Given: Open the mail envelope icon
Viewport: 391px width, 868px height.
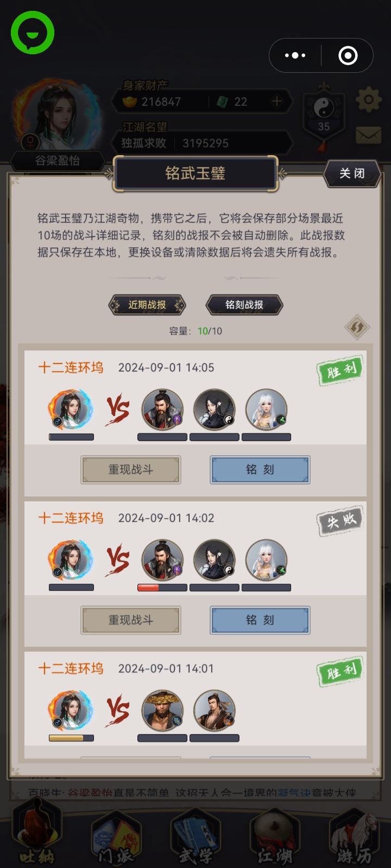Looking at the screenshot, I should click(x=369, y=135).
